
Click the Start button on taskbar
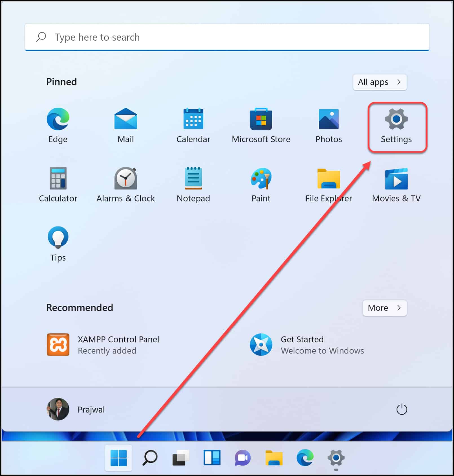click(119, 458)
